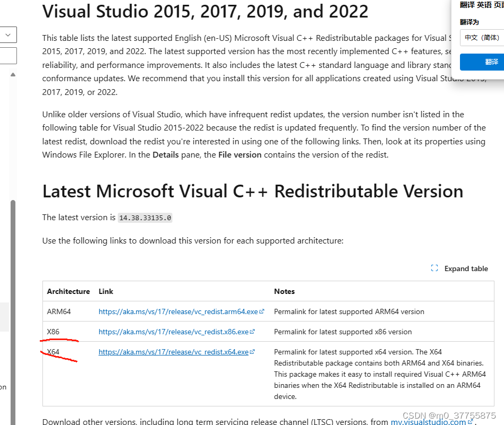
Task: Click the ARM64 architecture cell
Action: coord(59,311)
